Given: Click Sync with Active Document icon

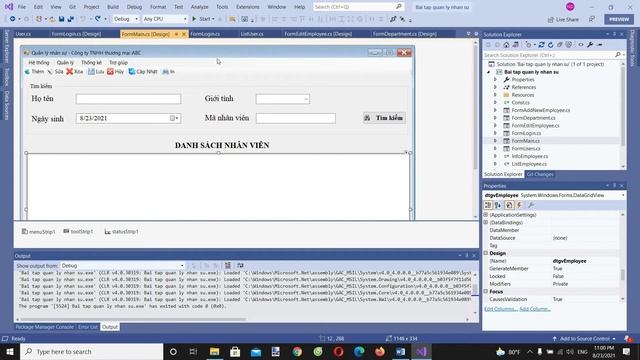Looking at the screenshot, I should pos(541,45).
